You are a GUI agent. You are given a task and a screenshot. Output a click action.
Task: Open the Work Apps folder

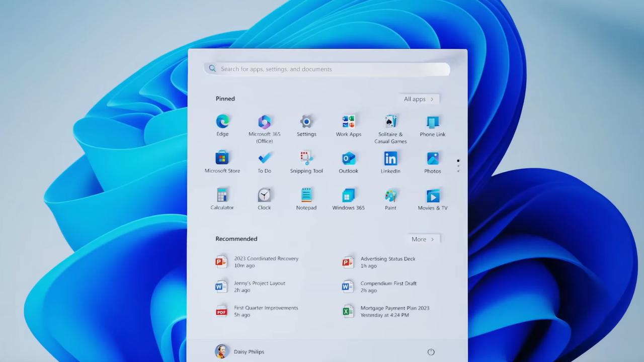tap(349, 126)
